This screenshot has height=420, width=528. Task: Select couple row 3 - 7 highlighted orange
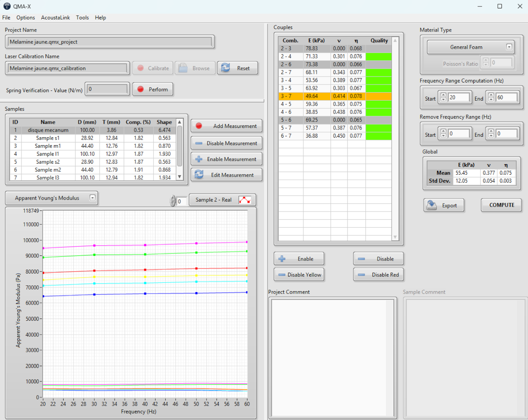(x=335, y=96)
